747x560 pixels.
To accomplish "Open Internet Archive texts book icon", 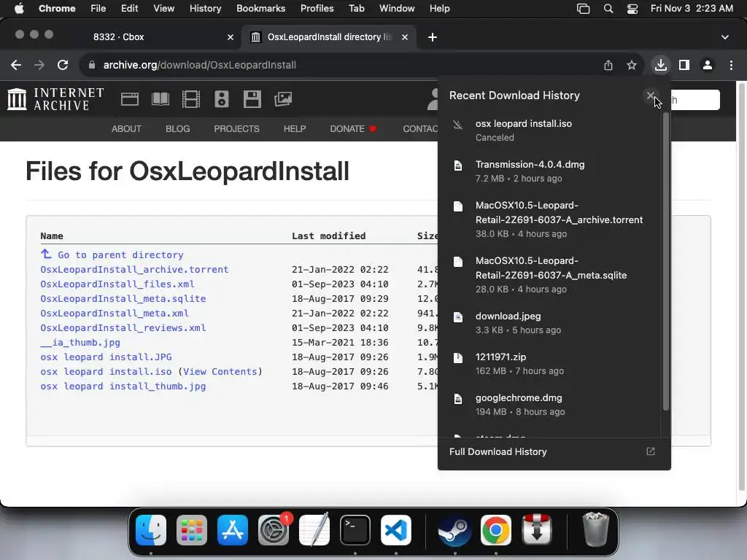I will [160, 99].
